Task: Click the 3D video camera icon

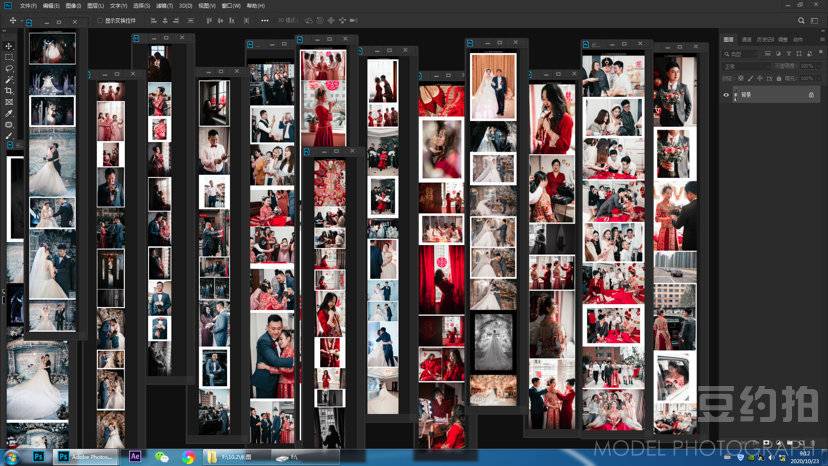Action: click(354, 21)
